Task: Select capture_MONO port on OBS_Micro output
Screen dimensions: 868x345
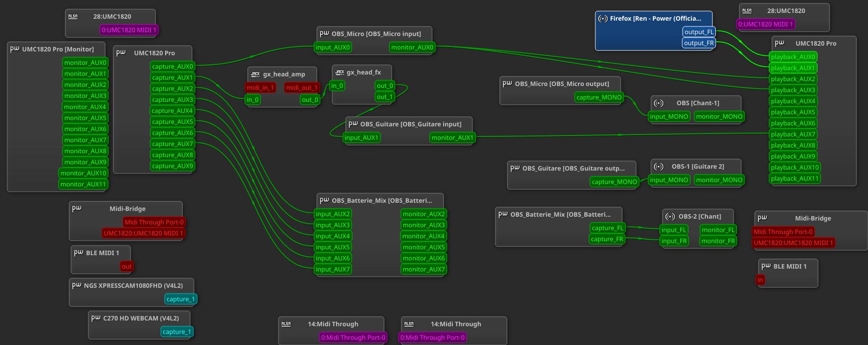Action: (x=599, y=97)
